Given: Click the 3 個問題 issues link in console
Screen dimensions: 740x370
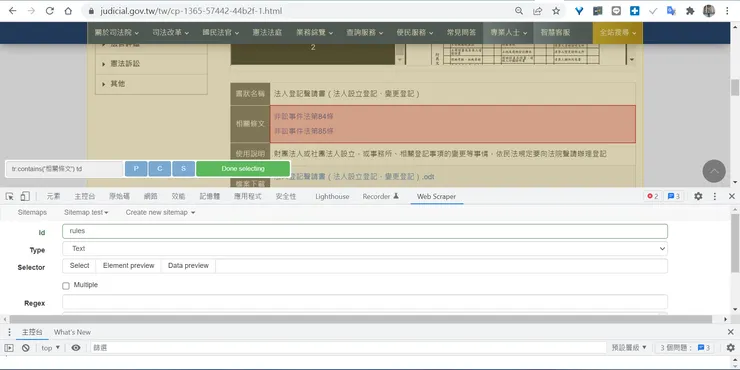Looking at the screenshot, I should [684, 348].
